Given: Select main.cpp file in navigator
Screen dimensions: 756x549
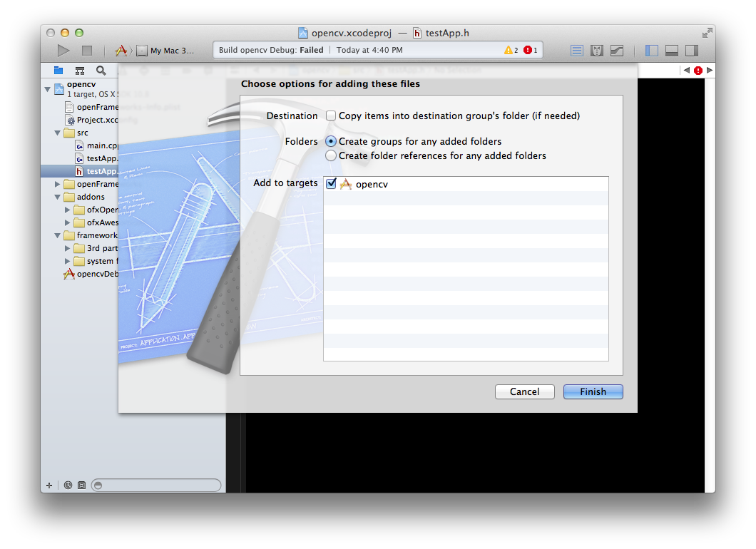Looking at the screenshot, I should (x=96, y=145).
